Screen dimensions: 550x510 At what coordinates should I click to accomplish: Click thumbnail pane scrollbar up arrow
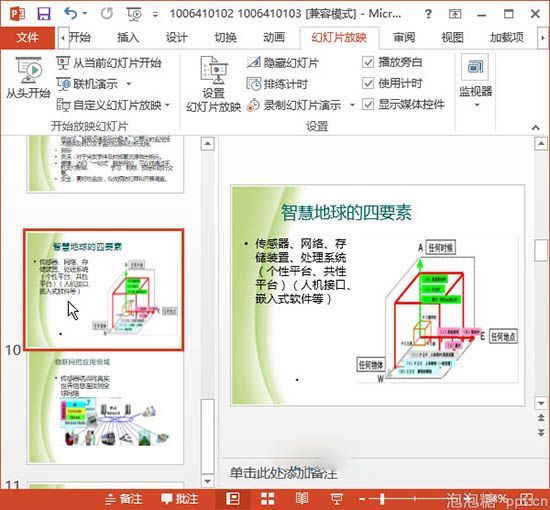click(207, 144)
